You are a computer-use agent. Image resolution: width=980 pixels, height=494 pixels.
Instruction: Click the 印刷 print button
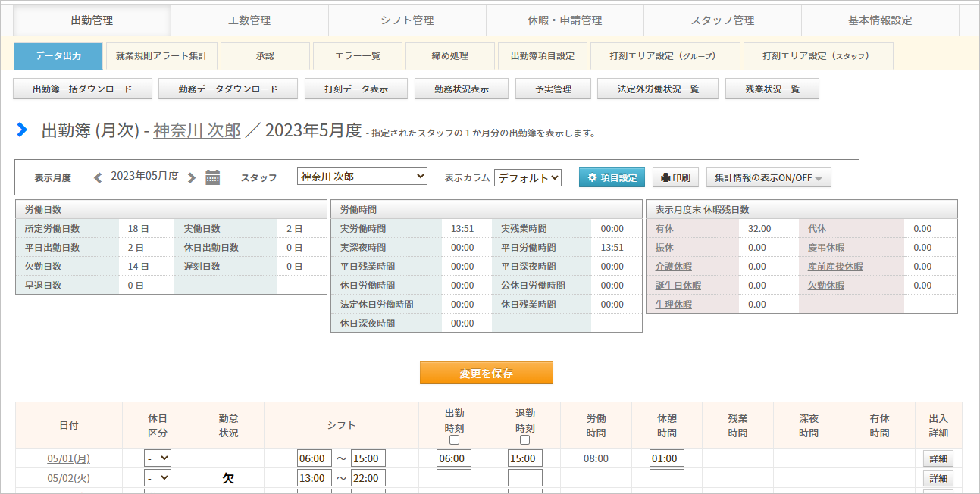click(x=675, y=178)
